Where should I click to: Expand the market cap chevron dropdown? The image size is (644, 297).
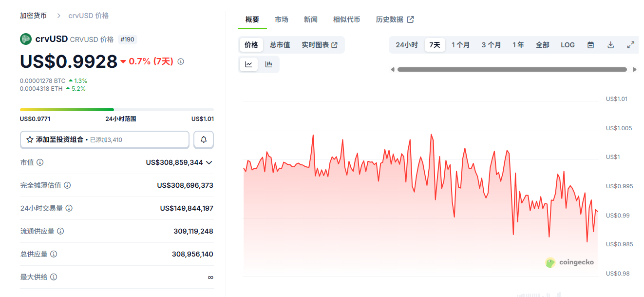click(209, 162)
